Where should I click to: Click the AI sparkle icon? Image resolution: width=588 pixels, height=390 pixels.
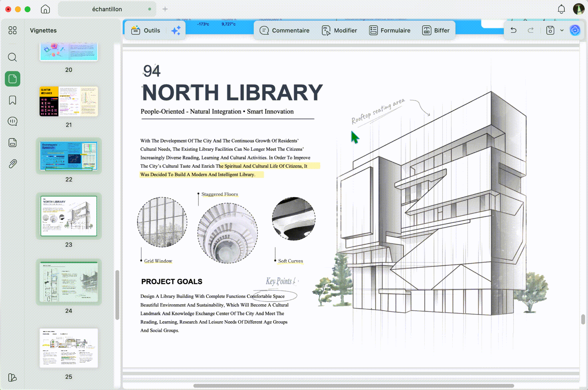pos(176,30)
